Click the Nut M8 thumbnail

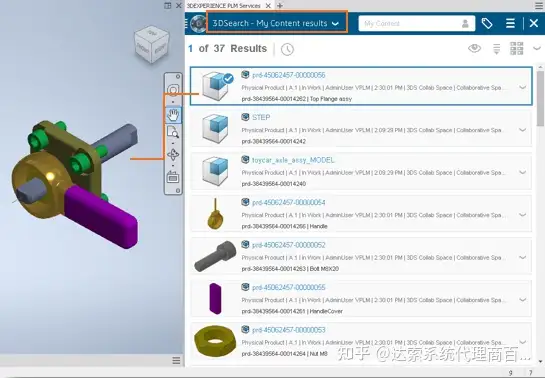click(x=215, y=341)
